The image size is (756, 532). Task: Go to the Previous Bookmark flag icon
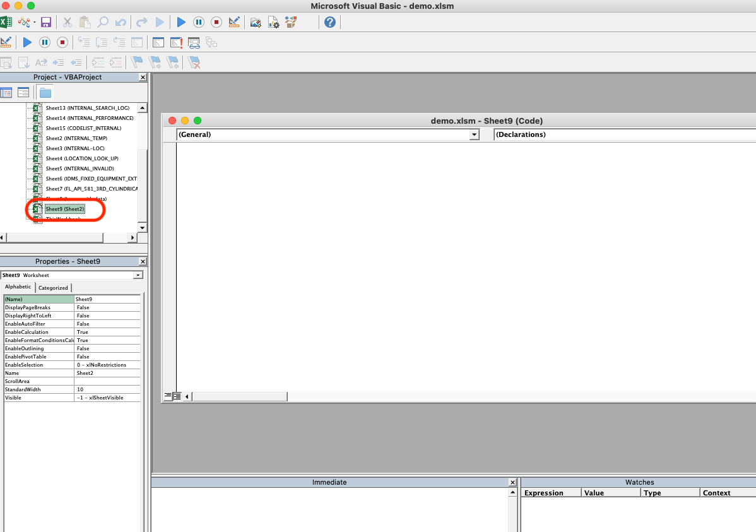(173, 62)
